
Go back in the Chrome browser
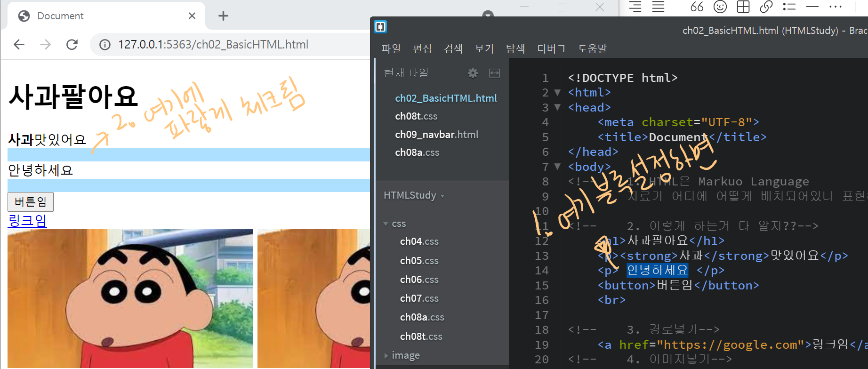coord(19,45)
